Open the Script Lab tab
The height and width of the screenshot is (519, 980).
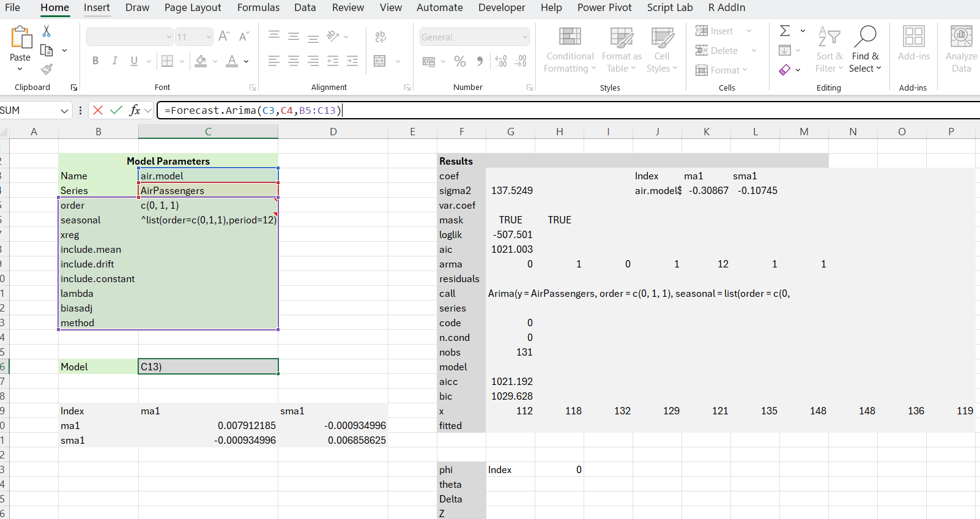click(x=669, y=7)
